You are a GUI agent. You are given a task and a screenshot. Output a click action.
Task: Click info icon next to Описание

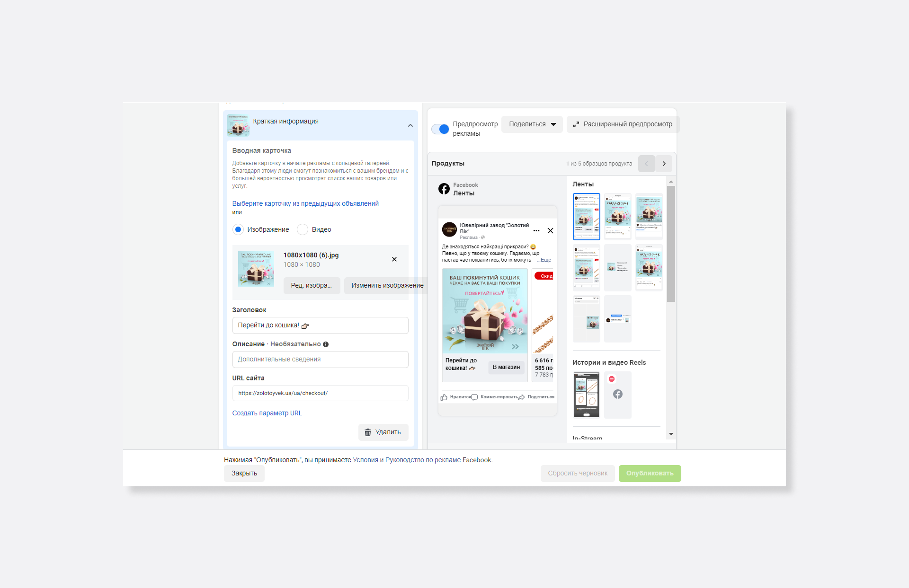[326, 344]
